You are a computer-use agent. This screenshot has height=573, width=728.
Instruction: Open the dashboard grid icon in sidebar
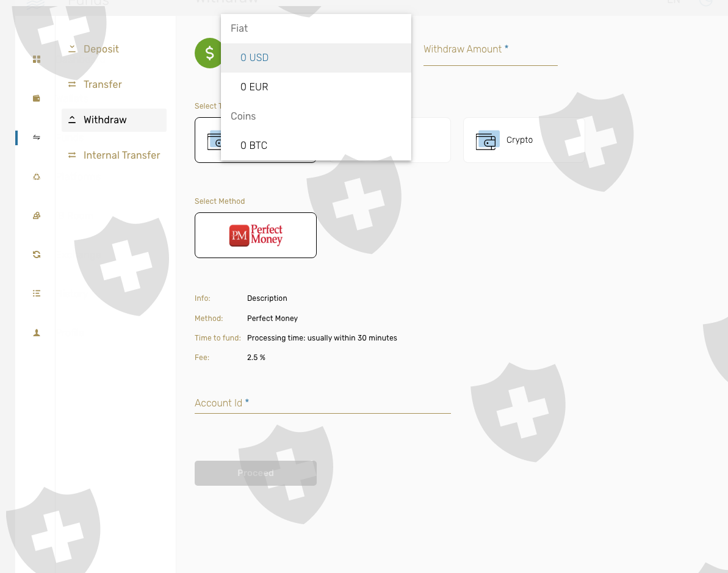coord(36,59)
